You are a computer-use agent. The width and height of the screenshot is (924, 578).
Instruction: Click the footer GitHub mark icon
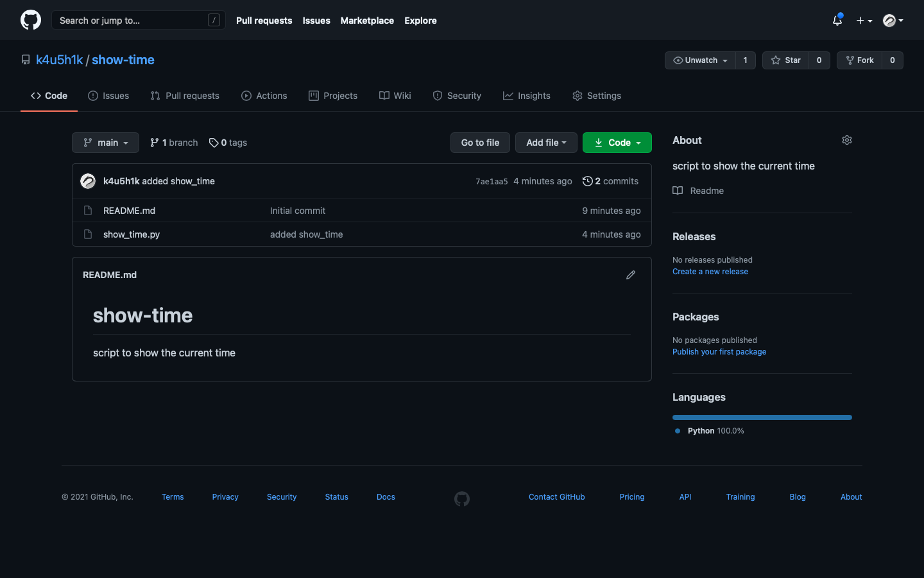click(462, 499)
